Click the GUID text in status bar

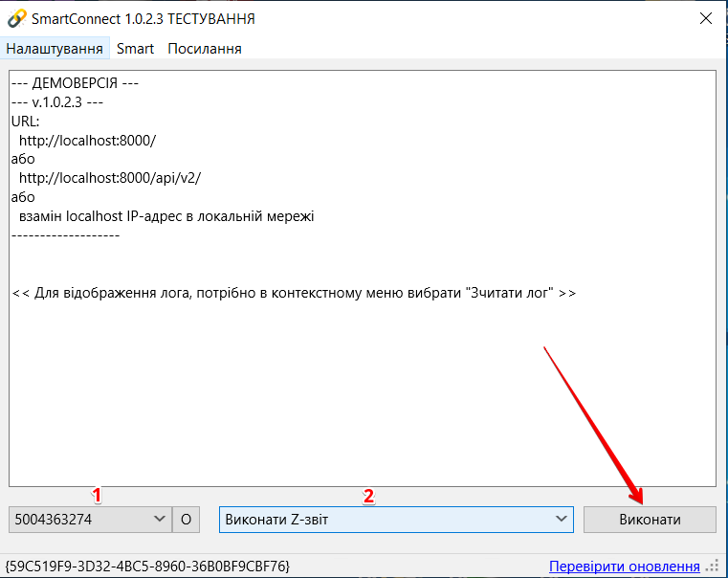(147, 567)
